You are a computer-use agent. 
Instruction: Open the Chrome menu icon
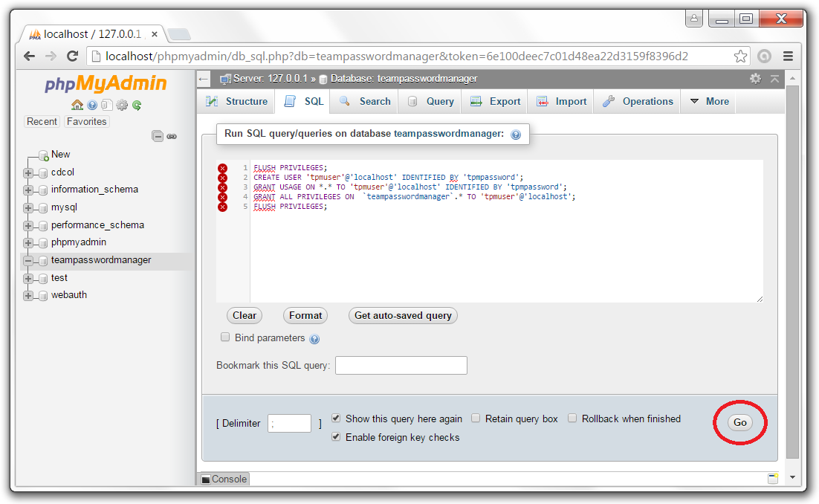788,56
